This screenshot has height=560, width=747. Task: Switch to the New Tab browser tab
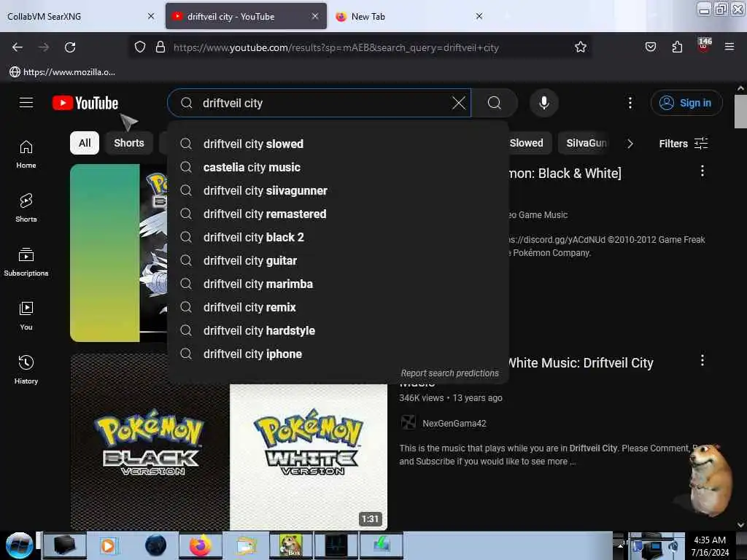410,16
